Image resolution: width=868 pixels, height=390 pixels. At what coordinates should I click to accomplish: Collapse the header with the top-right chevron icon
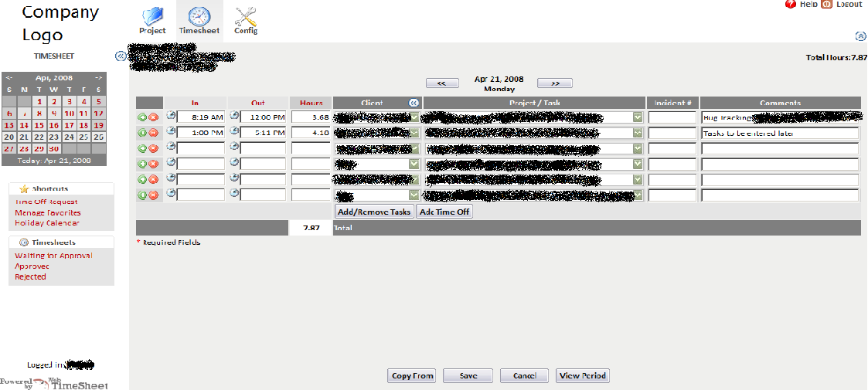[x=860, y=36]
